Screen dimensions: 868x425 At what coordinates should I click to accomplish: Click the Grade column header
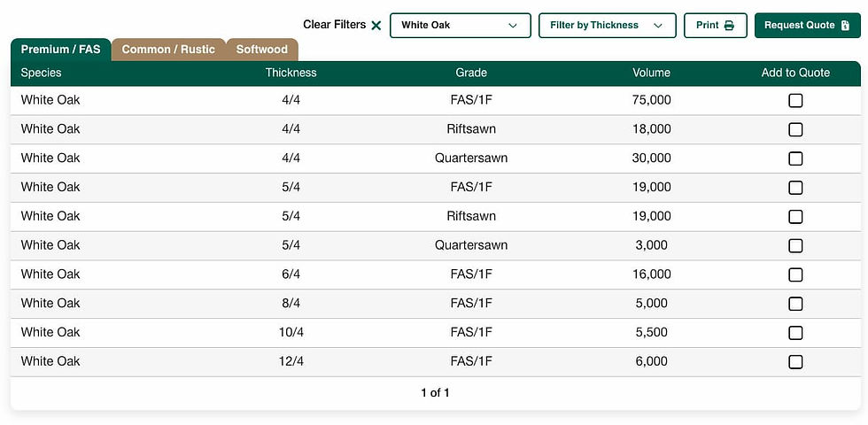(471, 73)
